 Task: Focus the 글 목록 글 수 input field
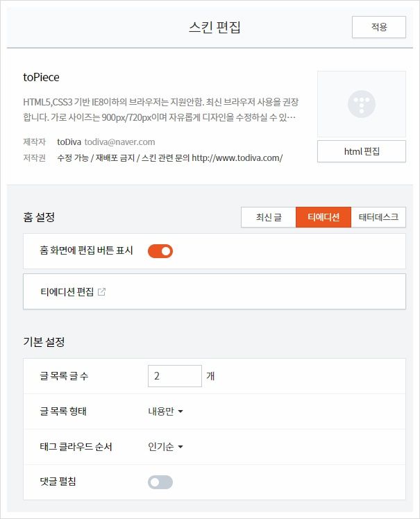tap(174, 375)
